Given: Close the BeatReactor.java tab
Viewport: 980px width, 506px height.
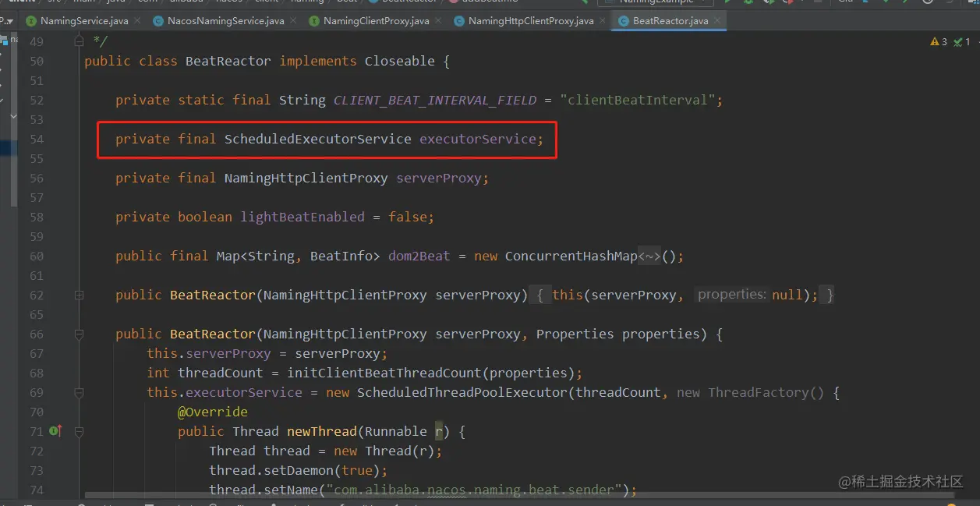Looking at the screenshot, I should (716, 21).
